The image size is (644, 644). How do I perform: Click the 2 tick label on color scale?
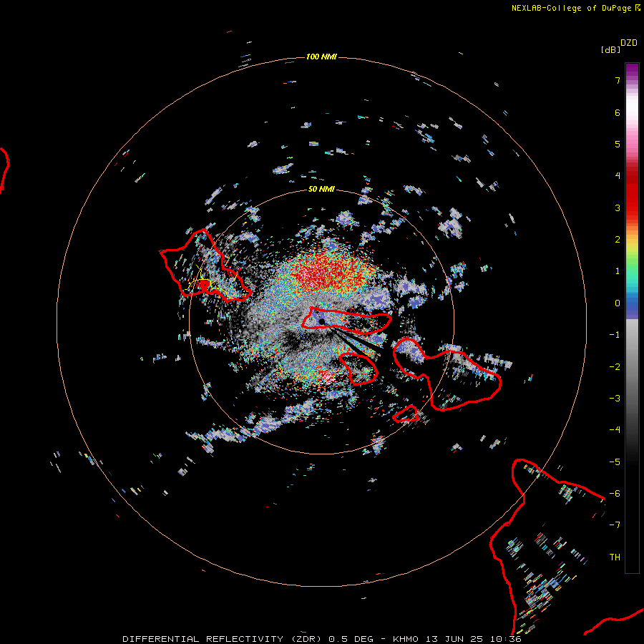[618, 240]
